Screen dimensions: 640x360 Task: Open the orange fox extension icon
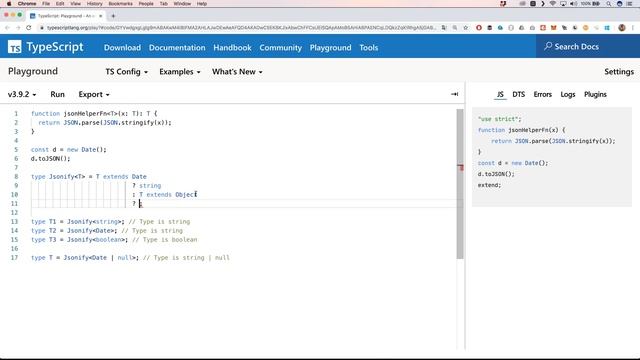[x=553, y=28]
